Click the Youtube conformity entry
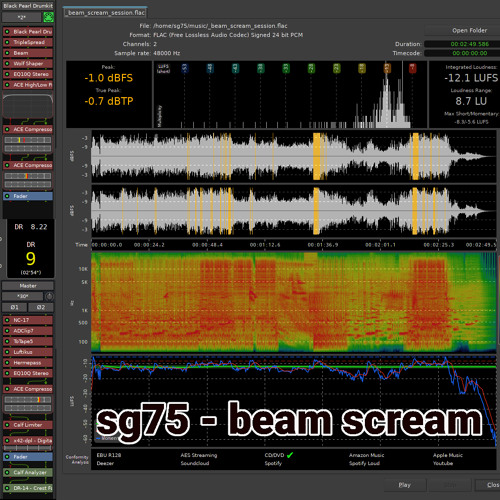500x500 pixels. (443, 463)
